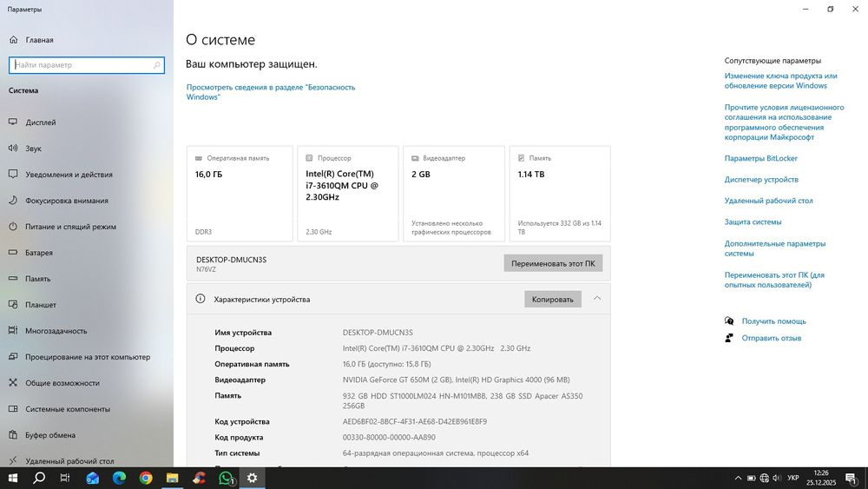Click the Буфер обмена clipboard icon
868x489 pixels.
13,435
